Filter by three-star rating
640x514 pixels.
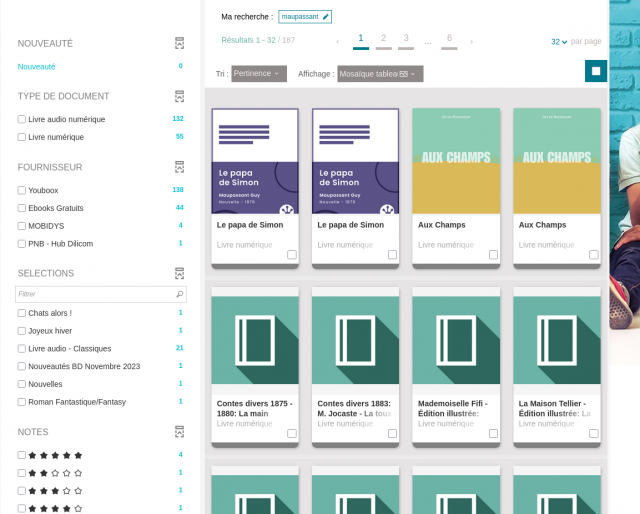click(x=22, y=491)
